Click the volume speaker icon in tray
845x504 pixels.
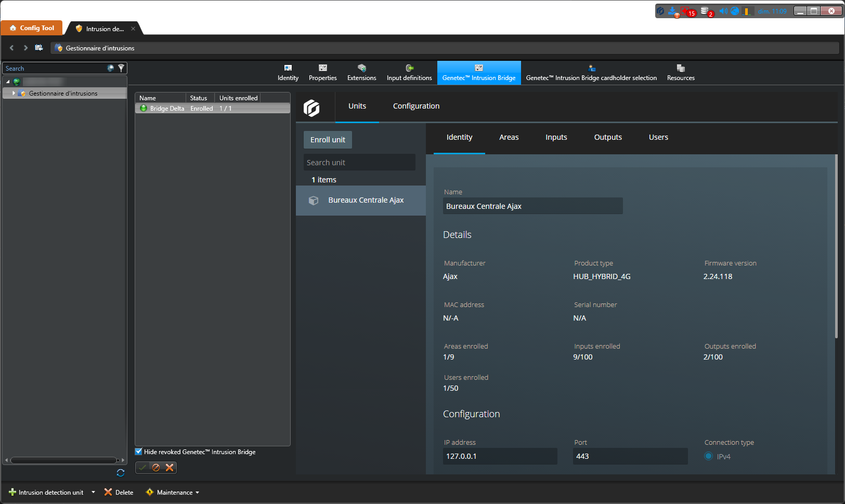[723, 11]
